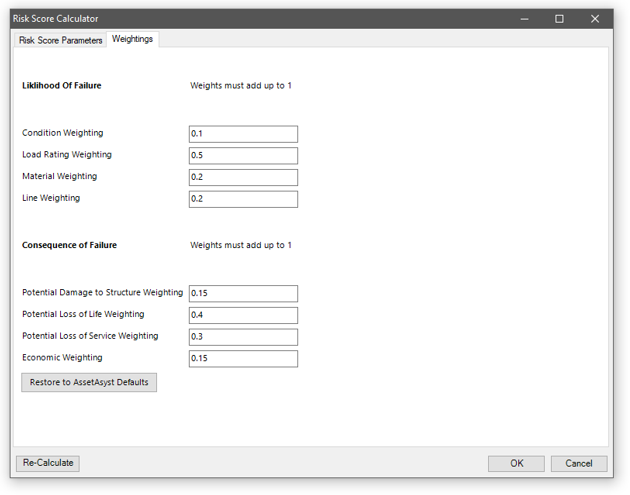Click the Re-Calculate button
This screenshot has width=630, height=495.
pos(48,463)
